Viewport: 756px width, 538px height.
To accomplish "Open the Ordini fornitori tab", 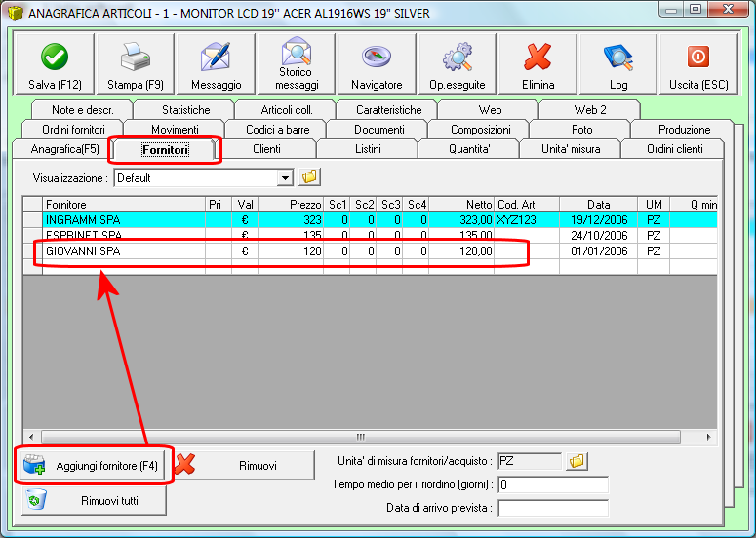I will pyautogui.click(x=73, y=129).
